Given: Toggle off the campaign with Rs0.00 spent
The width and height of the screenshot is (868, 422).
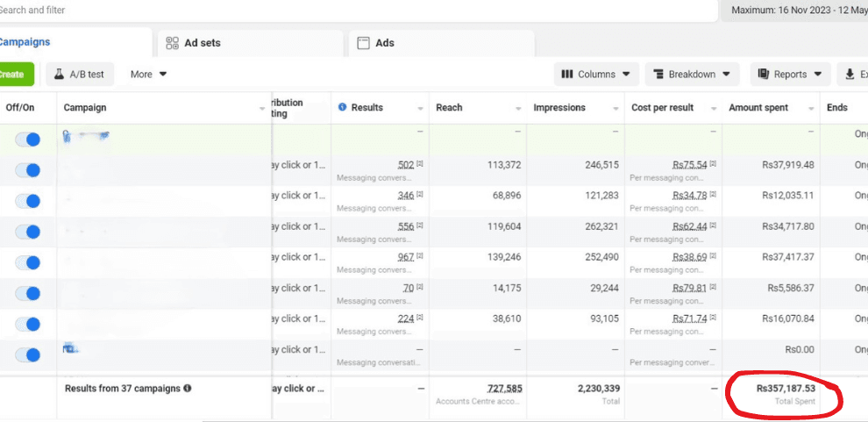Looking at the screenshot, I should click(x=28, y=355).
